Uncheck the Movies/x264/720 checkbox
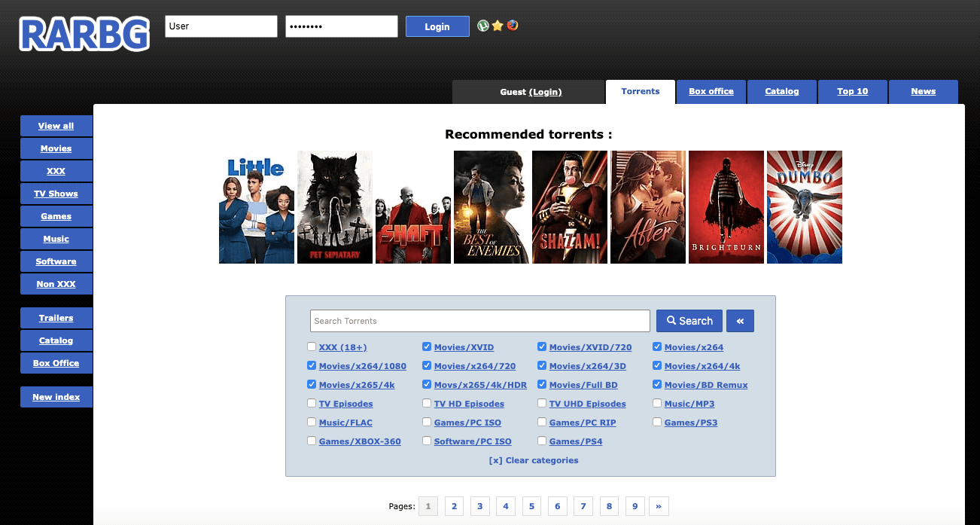This screenshot has width=980, height=525. [427, 366]
